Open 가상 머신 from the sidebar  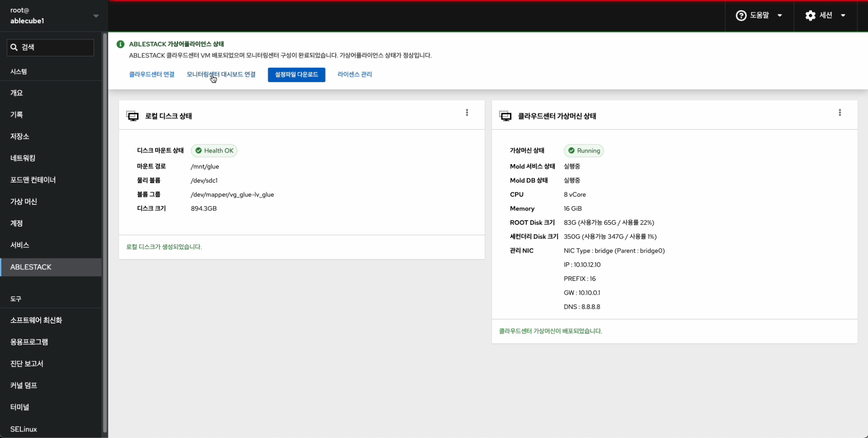(24, 202)
